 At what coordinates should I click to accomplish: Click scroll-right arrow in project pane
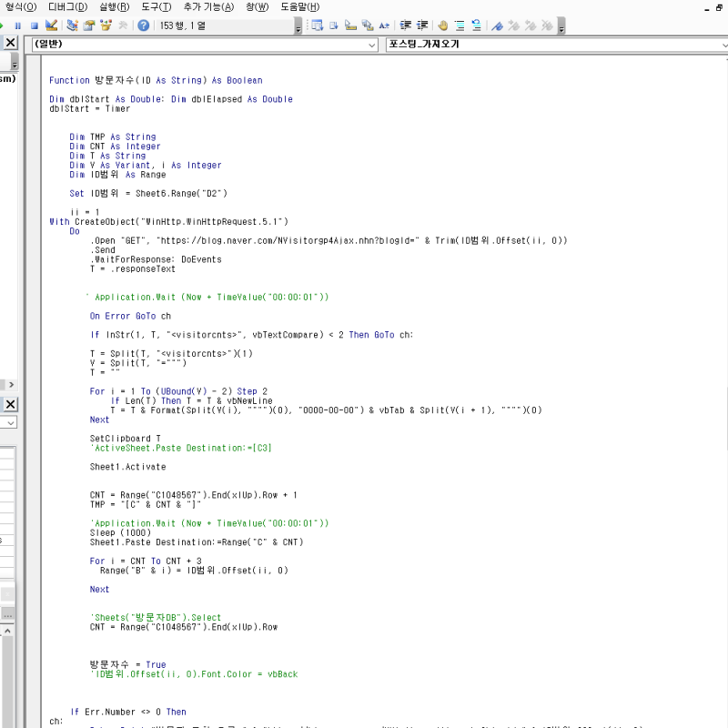13,385
